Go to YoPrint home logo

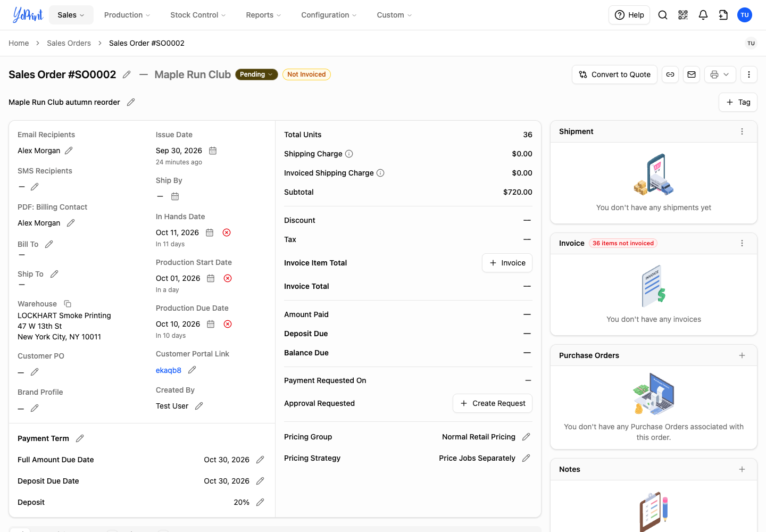(x=28, y=15)
